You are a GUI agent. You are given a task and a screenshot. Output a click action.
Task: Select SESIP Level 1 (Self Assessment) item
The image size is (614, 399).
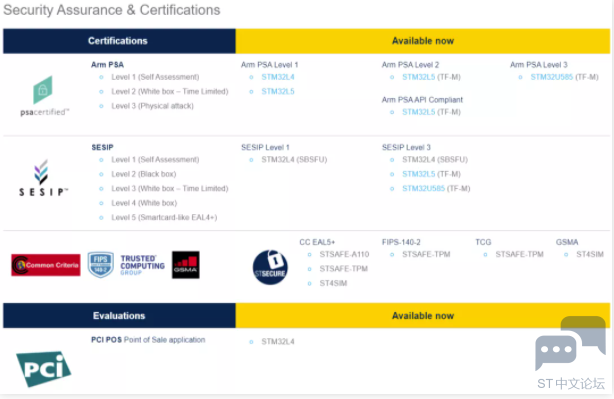pos(155,160)
